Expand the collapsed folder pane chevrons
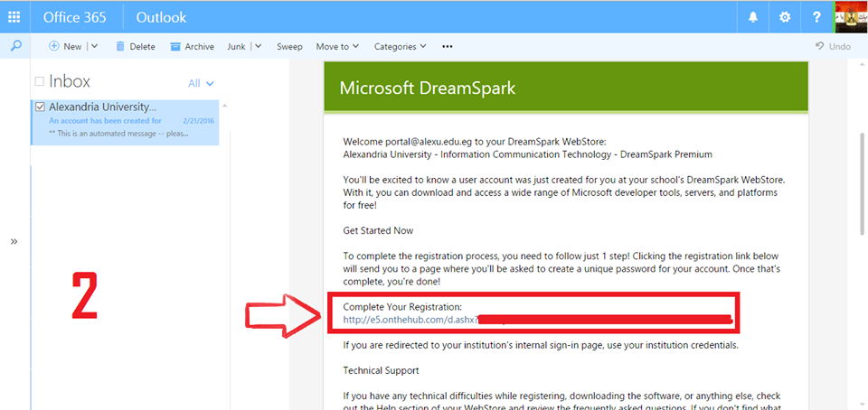Screen dimensions: 868x410 pyautogui.click(x=14, y=241)
